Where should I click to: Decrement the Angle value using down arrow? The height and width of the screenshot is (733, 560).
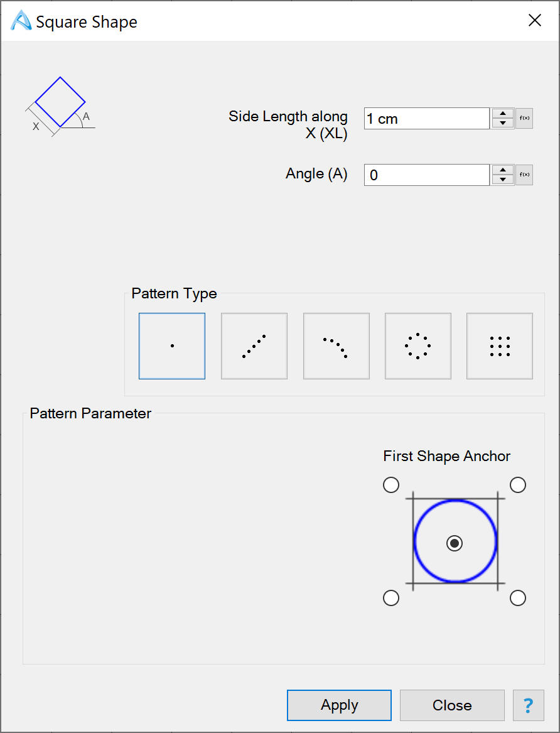click(x=503, y=180)
